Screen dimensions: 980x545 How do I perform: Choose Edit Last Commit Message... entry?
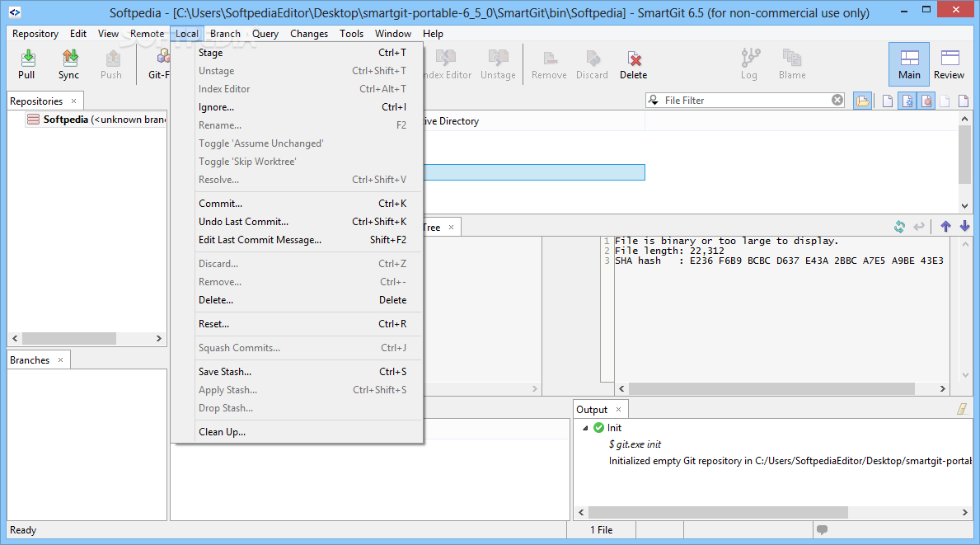coord(298,239)
